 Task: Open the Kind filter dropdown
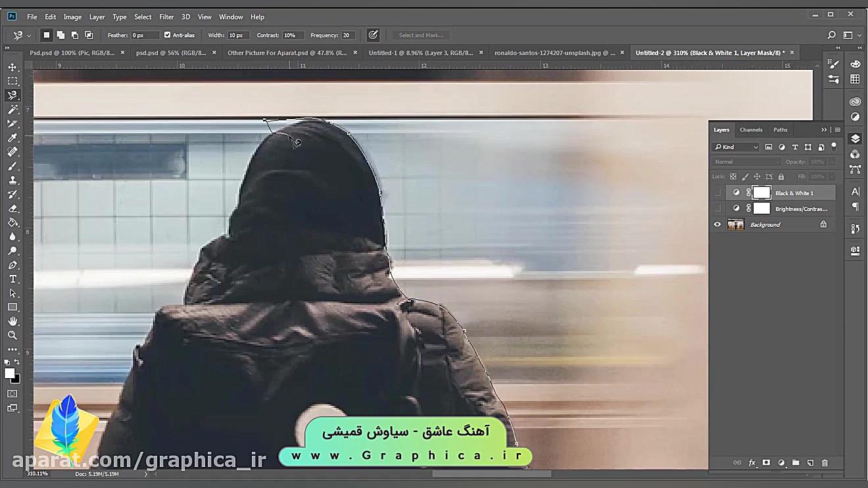[x=735, y=147]
